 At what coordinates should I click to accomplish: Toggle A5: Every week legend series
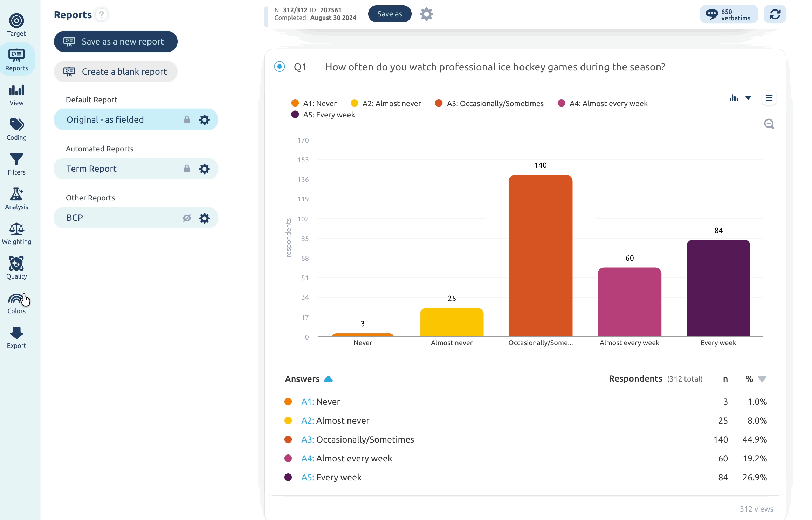pos(323,115)
